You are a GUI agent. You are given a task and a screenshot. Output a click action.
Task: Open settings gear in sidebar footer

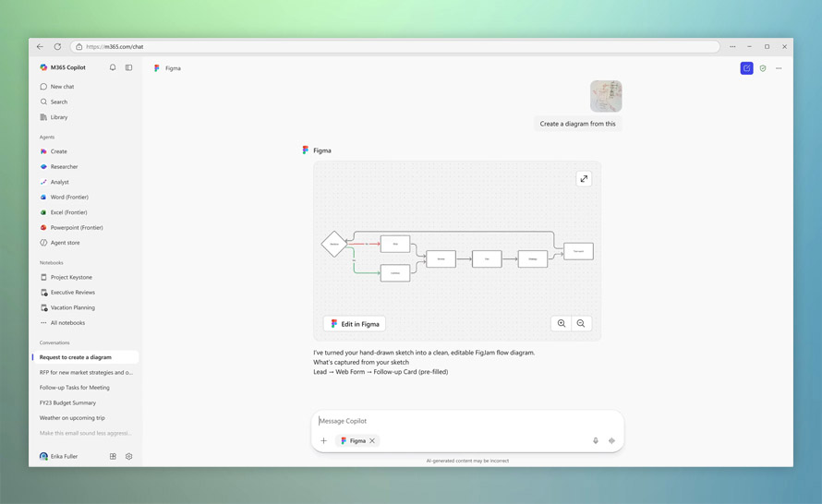(x=129, y=456)
